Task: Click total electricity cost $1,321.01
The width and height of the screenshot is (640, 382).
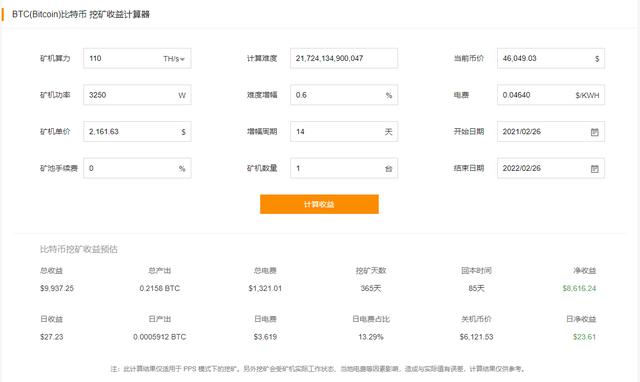Action: coord(265,289)
